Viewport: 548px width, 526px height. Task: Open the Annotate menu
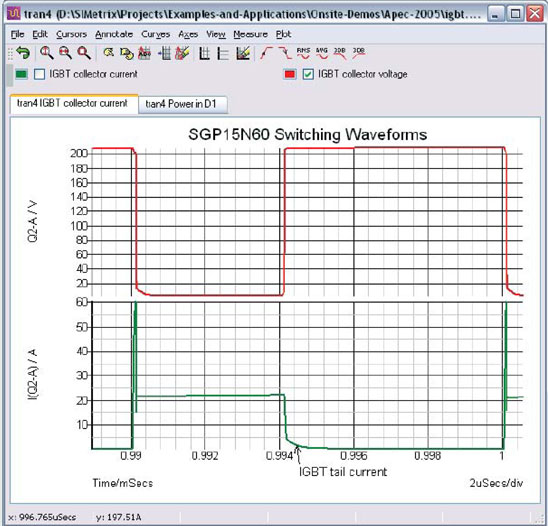click(114, 34)
